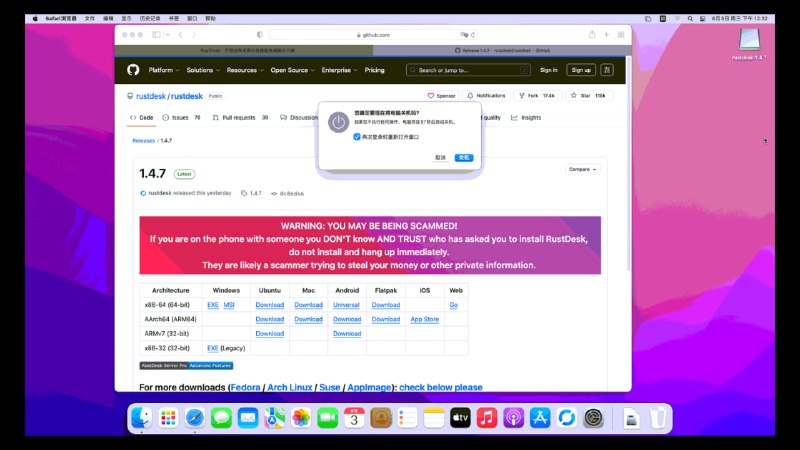This screenshot has height=450, width=800.
Task: Click RustDesk Server Pro Advanced Features badge
Action: [x=186, y=365]
